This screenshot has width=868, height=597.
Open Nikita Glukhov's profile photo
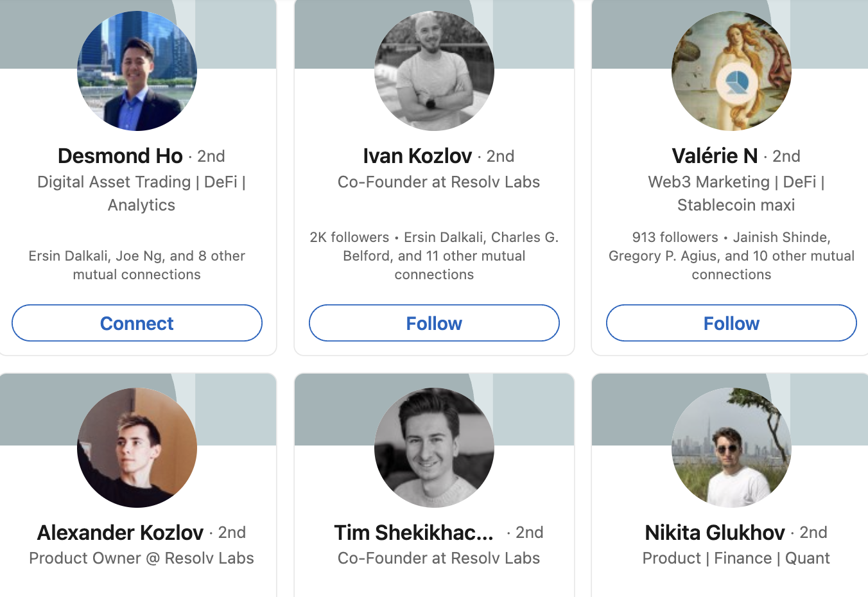[731, 447]
